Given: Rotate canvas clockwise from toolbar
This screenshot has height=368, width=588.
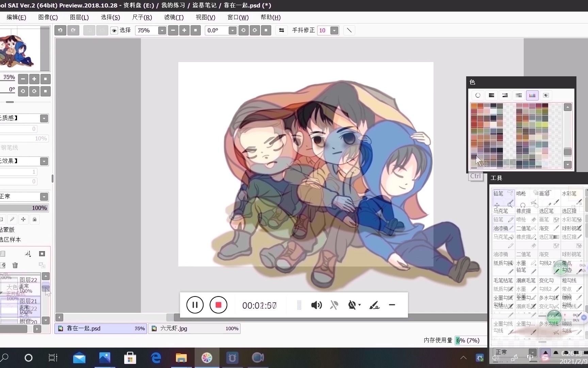Looking at the screenshot, I should (x=255, y=30).
